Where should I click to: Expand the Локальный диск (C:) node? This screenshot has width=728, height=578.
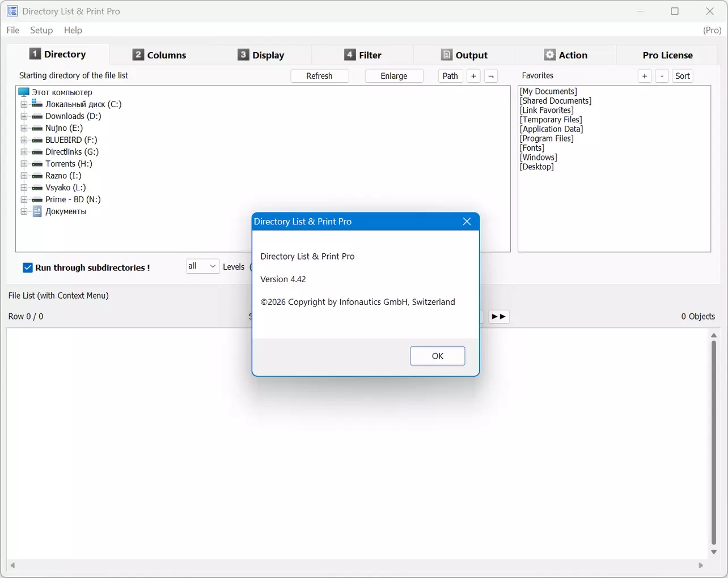coord(24,104)
